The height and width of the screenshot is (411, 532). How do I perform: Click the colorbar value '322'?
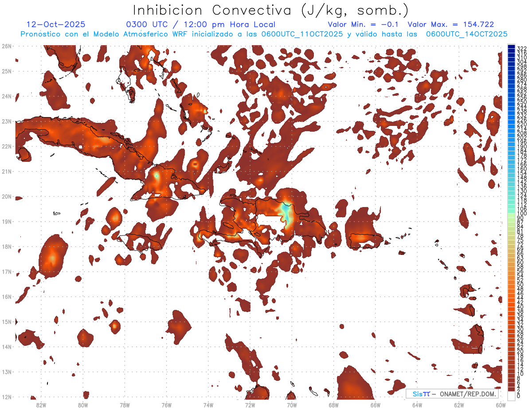tap(522, 48)
